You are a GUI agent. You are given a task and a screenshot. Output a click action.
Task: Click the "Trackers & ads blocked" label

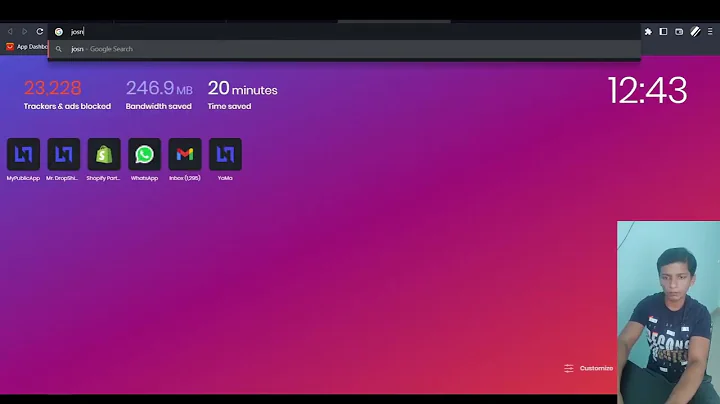[68, 106]
